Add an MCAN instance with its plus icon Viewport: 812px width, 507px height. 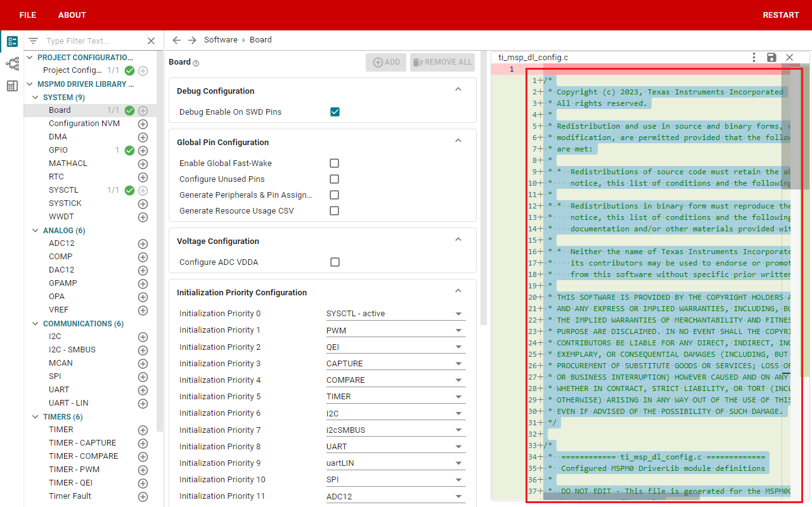click(143, 364)
